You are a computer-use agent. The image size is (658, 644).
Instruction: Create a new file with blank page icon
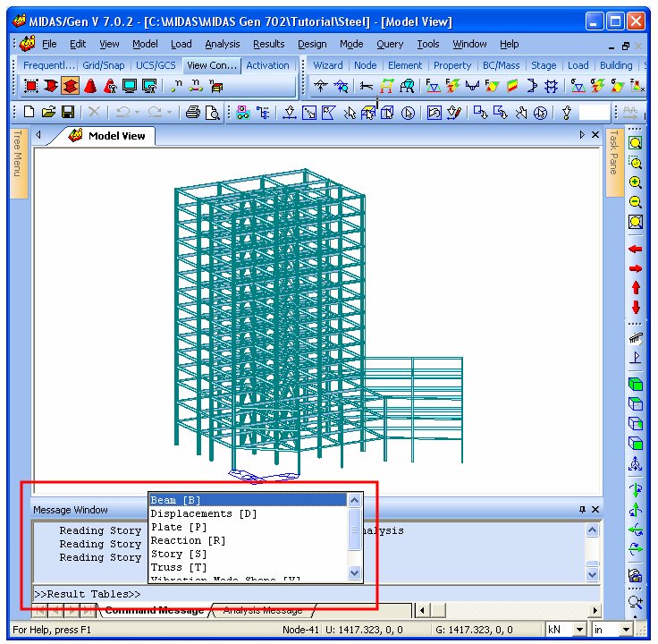29,113
